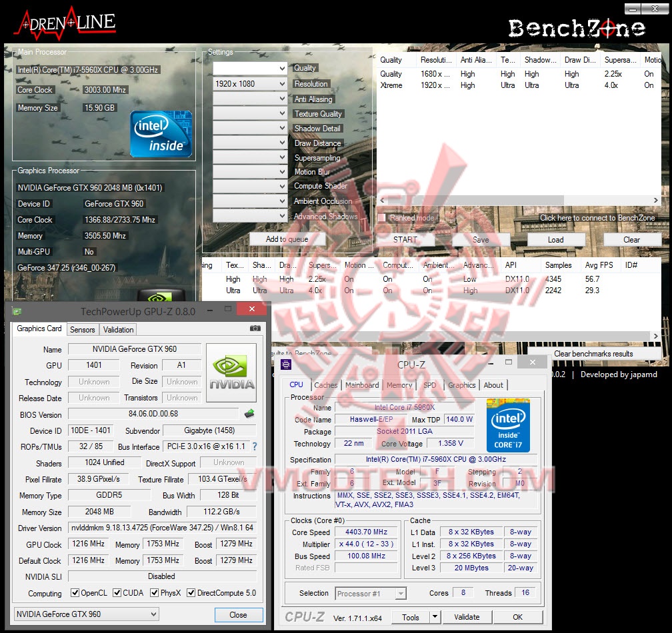This screenshot has width=672, height=633.
Task: Click the Driver Version field in GPU-Z
Action: click(163, 528)
